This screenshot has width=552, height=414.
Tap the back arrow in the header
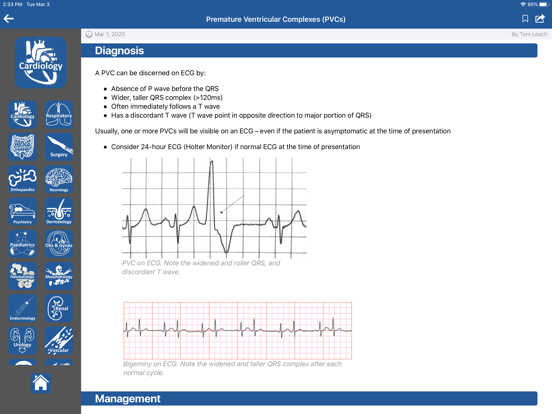pos(9,19)
